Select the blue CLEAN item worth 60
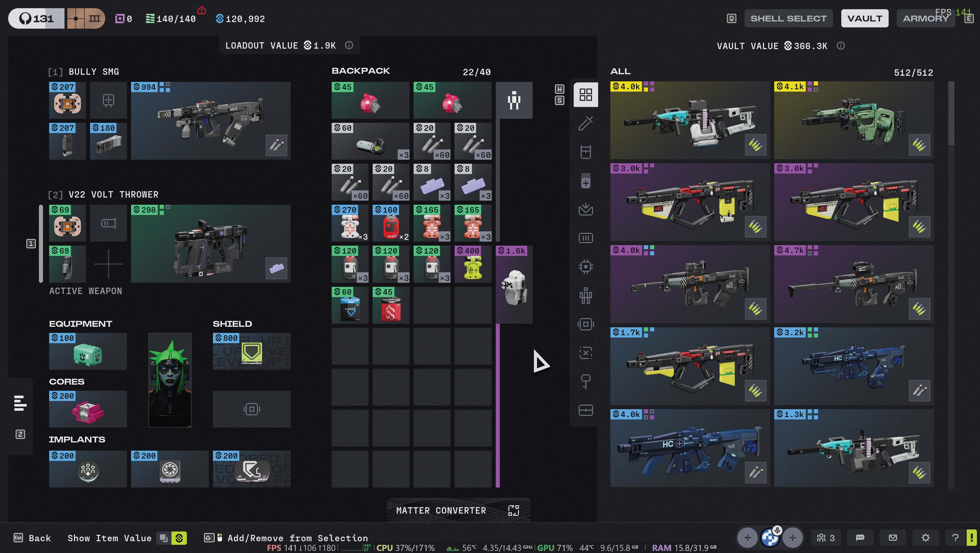This screenshot has height=553, width=980. (x=350, y=305)
